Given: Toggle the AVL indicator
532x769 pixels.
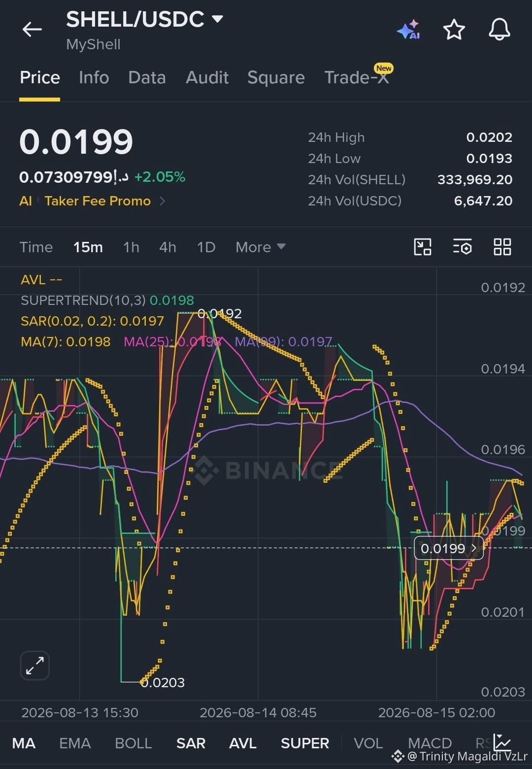Looking at the screenshot, I should 243,743.
